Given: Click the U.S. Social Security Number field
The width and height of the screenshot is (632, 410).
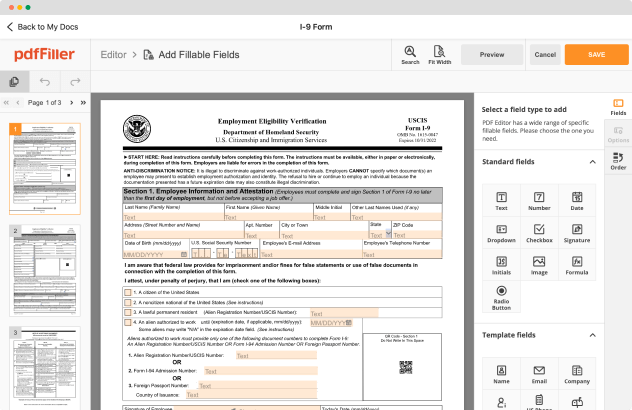Looking at the screenshot, I should pos(225,254).
